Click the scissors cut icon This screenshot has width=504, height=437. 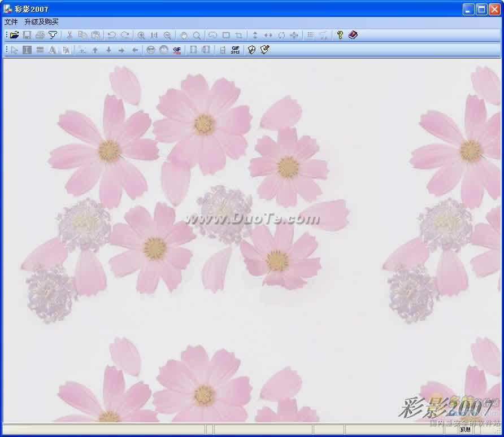click(x=69, y=35)
